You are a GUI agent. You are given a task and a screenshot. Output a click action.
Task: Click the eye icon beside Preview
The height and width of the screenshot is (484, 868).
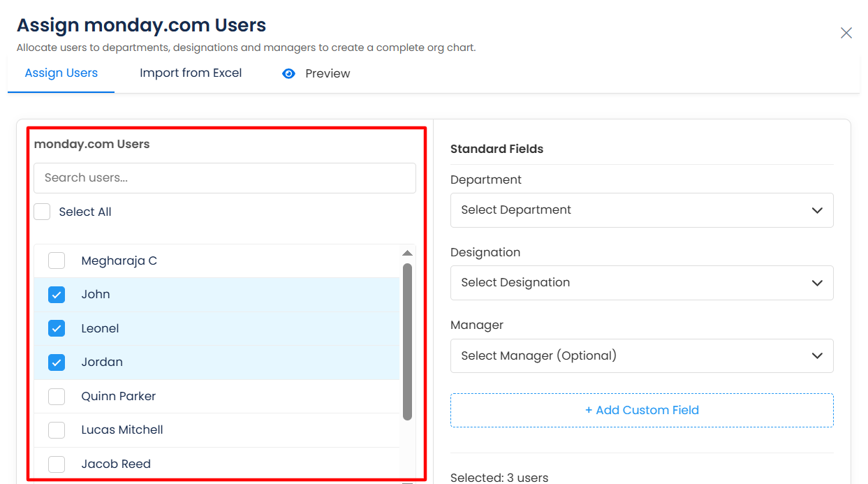point(288,73)
